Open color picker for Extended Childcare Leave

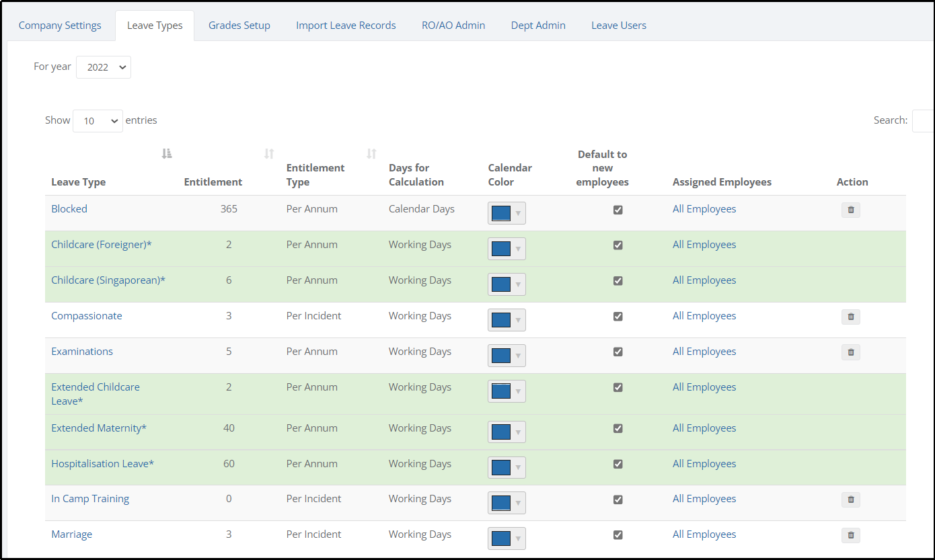coord(507,391)
